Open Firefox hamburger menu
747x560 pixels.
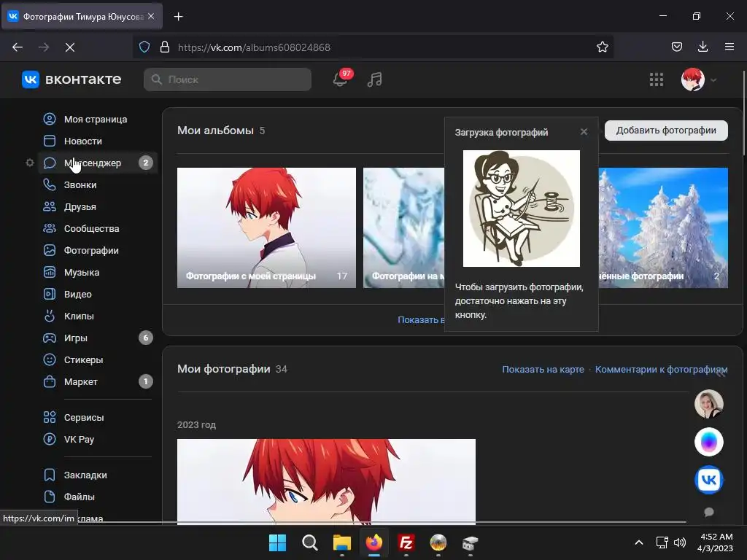[729, 47]
